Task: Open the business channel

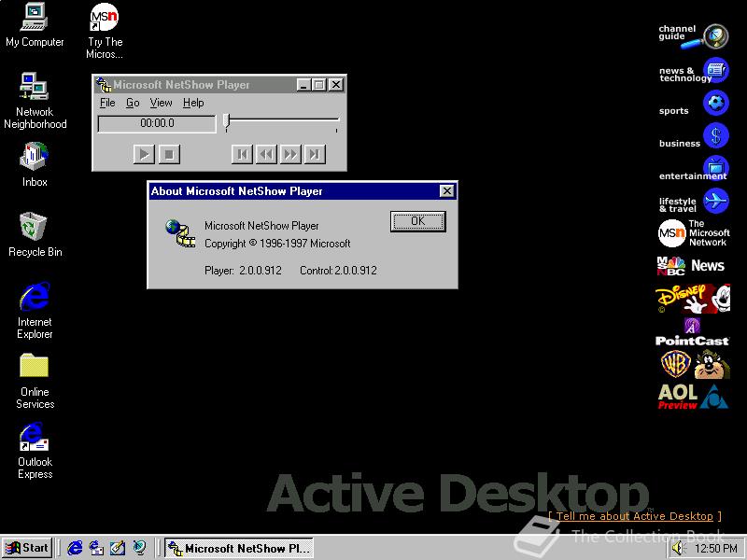Action: click(x=693, y=136)
